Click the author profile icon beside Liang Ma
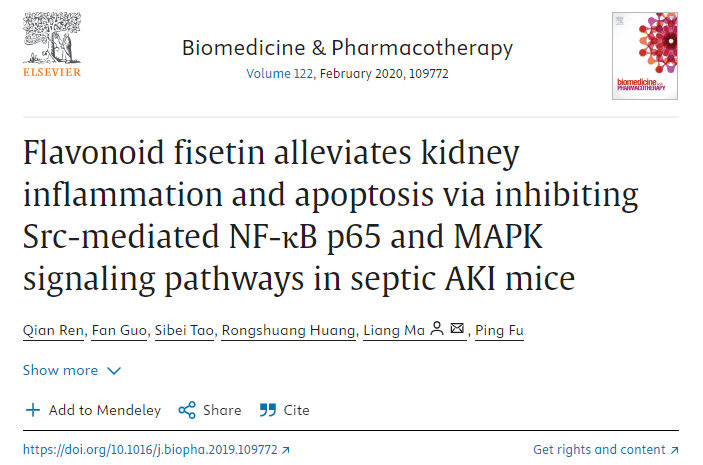Image resolution: width=703 pixels, height=465 pixels. [x=437, y=329]
